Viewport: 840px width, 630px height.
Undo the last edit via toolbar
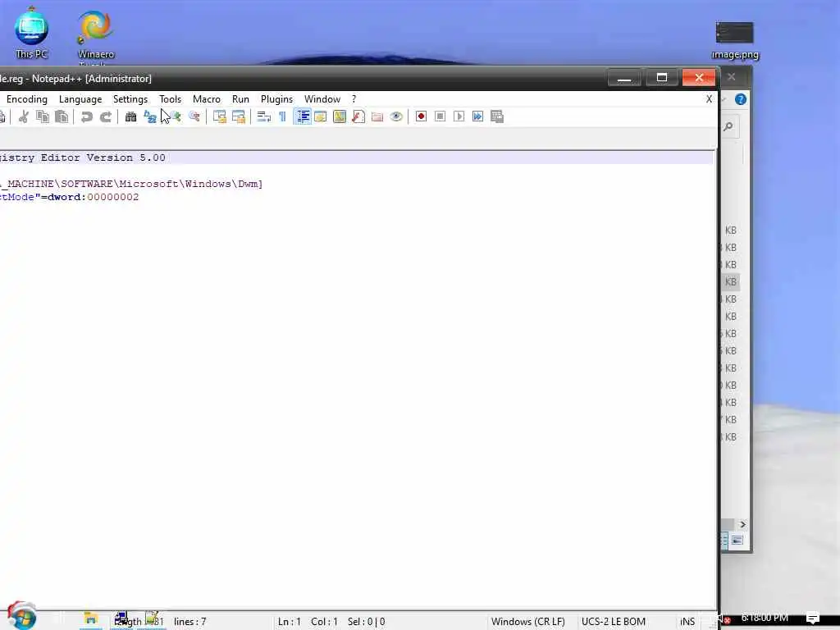(x=86, y=116)
